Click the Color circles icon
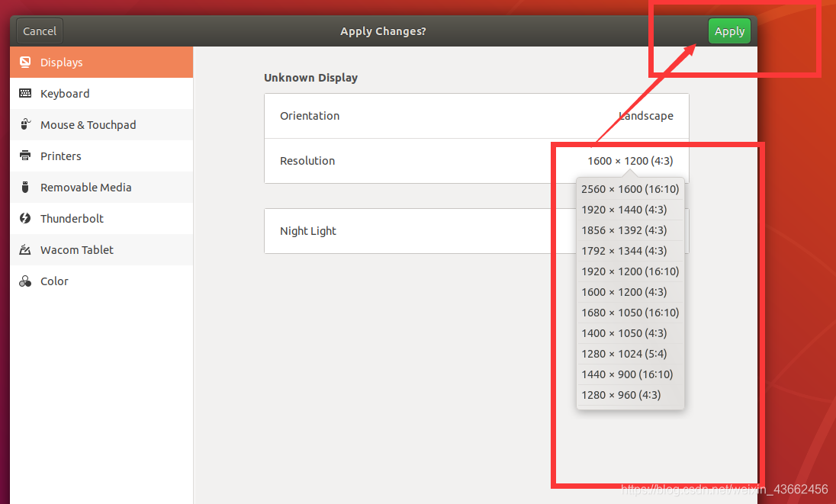 (25, 281)
